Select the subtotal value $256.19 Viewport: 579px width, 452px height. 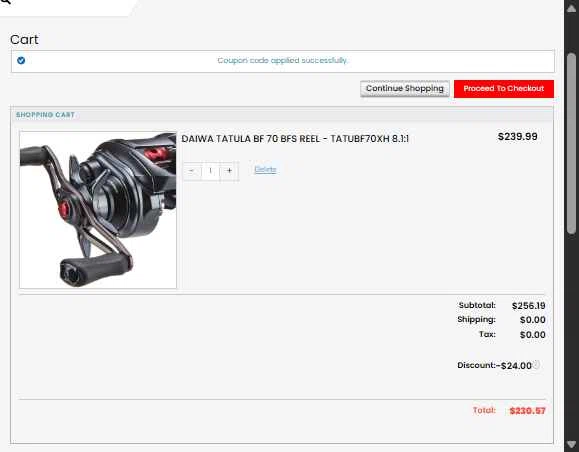coord(528,306)
